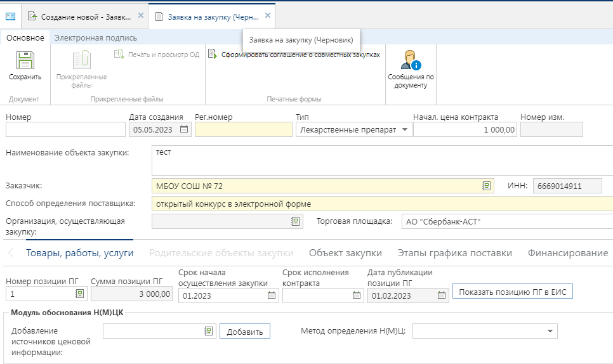
Task: Expand the Тип dropdown
Action: pos(405,129)
